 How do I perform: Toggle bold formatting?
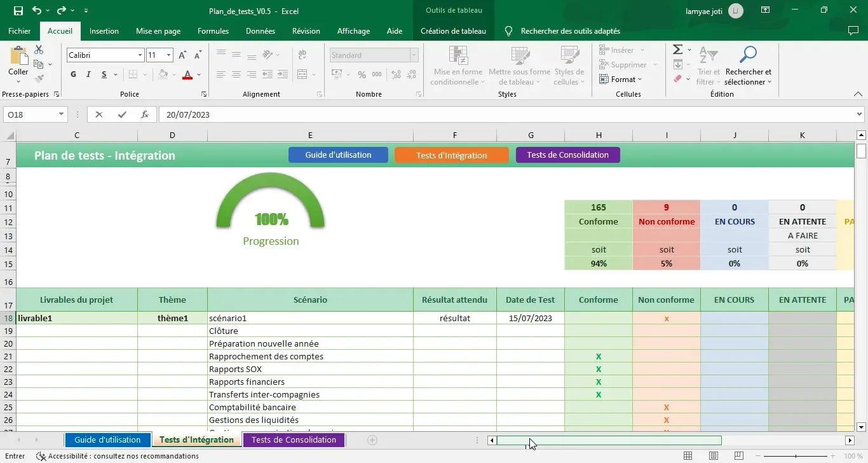pos(73,74)
